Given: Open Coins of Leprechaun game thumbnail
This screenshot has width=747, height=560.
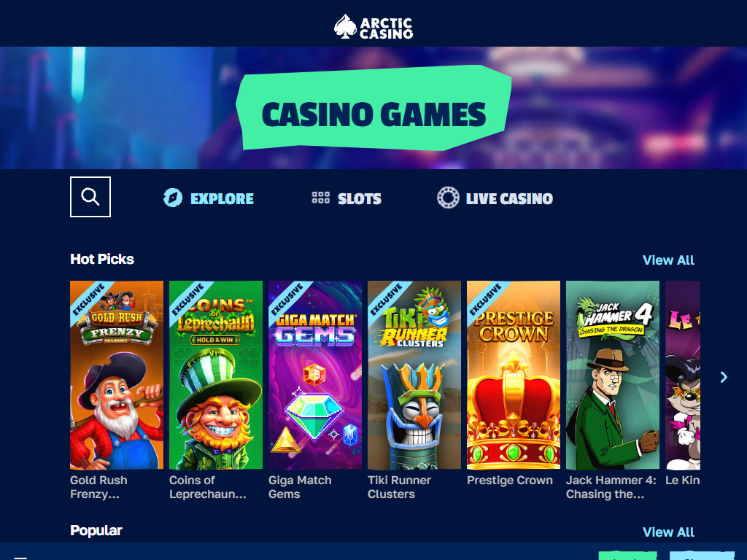Looking at the screenshot, I should pos(216,375).
